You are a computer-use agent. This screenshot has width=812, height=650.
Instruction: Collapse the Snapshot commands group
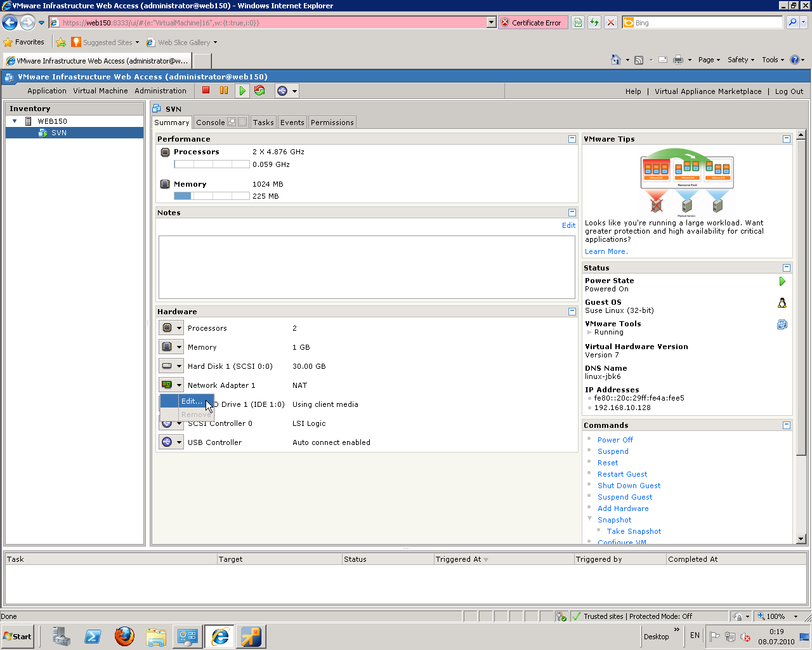coord(589,519)
